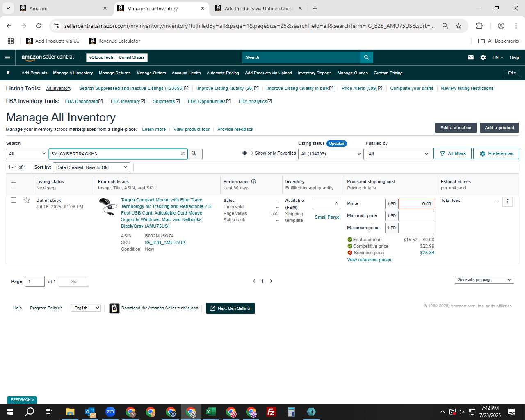Click the Next Gen Selling button
The image size is (525, 420).
tap(231, 308)
